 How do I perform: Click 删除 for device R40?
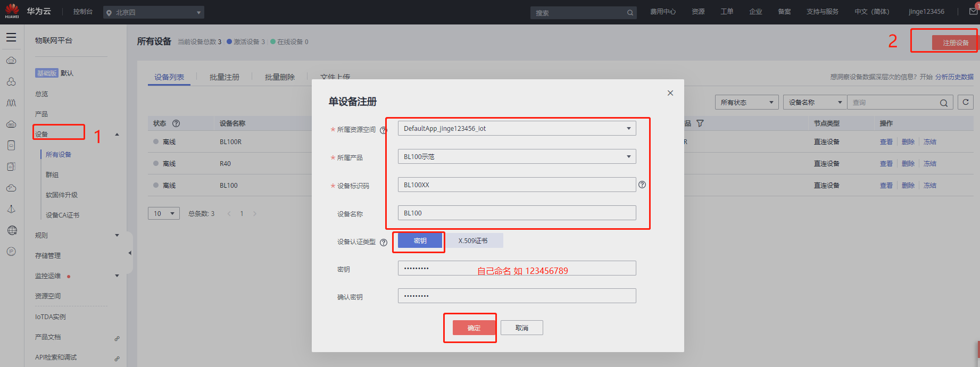click(908, 164)
